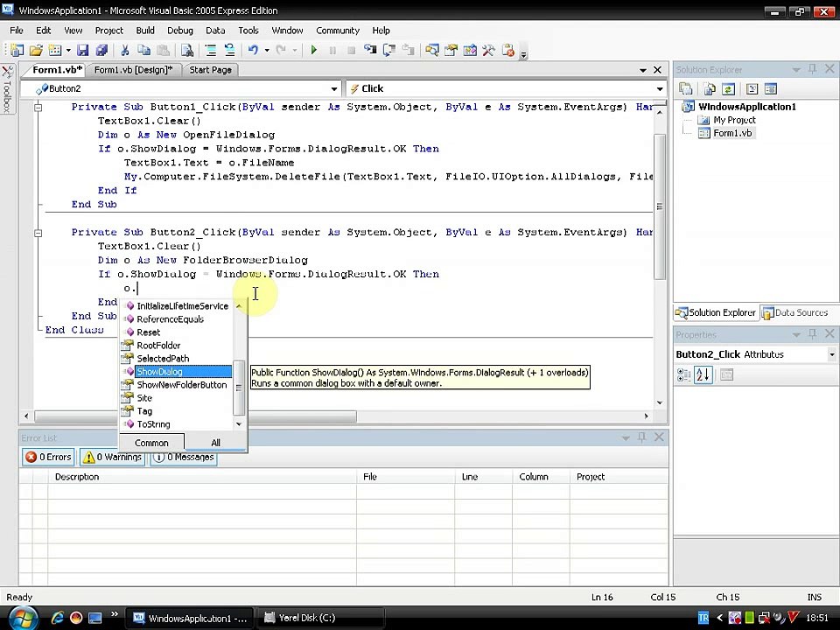Uncomment the selected lines icon
Viewport: 840px width, 630px height.
(x=229, y=51)
